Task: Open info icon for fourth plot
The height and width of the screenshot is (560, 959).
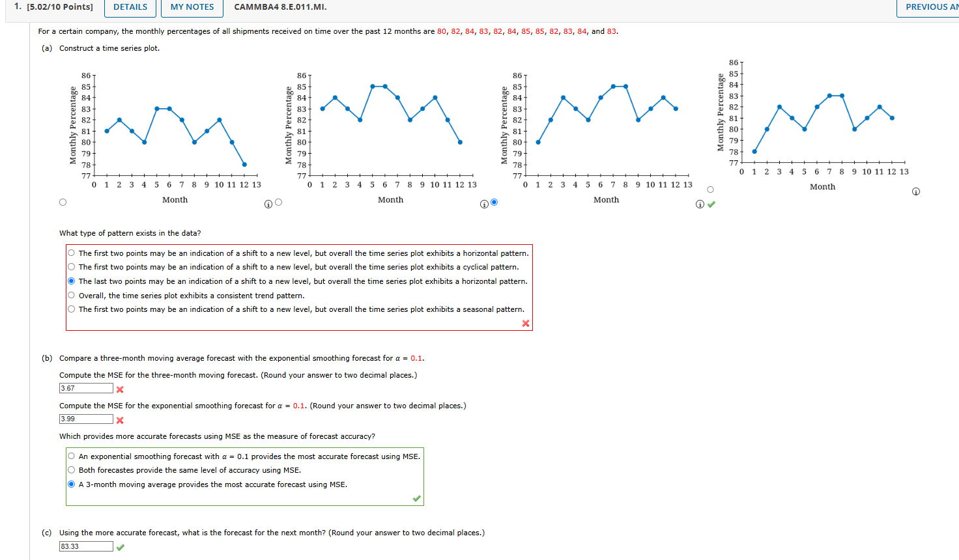Action: pyautogui.click(x=915, y=191)
